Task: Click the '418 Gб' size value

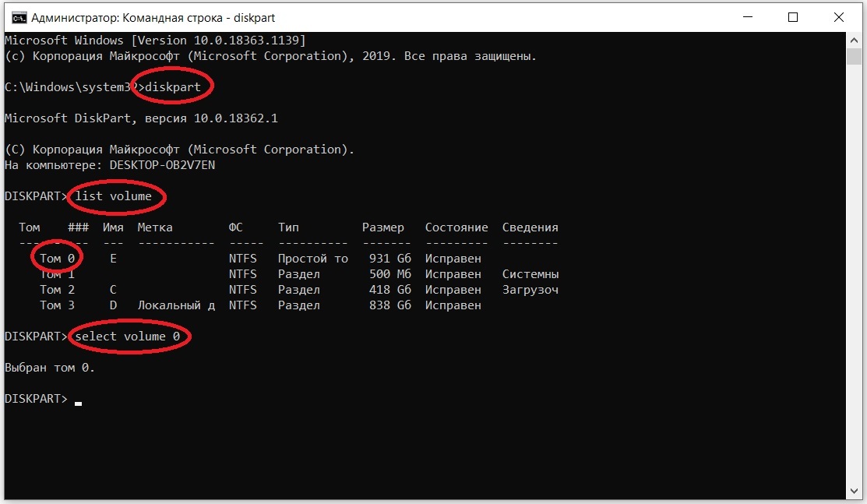Action: click(390, 289)
